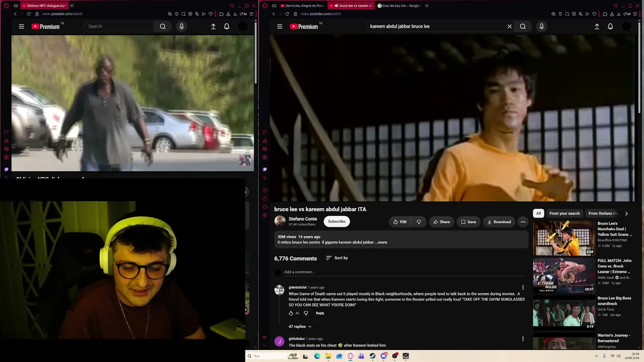Click create/upload icon in right YouTube window

point(597,27)
